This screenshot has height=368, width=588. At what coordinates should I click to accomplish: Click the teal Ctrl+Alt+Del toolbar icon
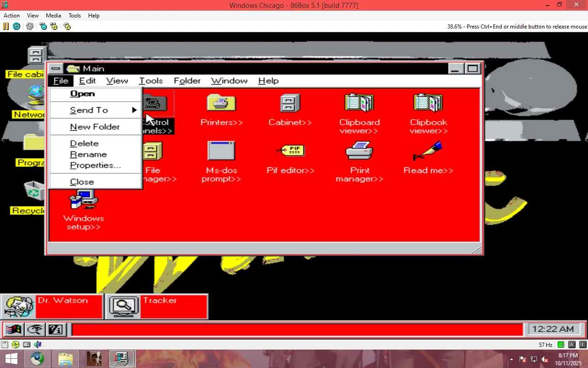(x=43, y=26)
